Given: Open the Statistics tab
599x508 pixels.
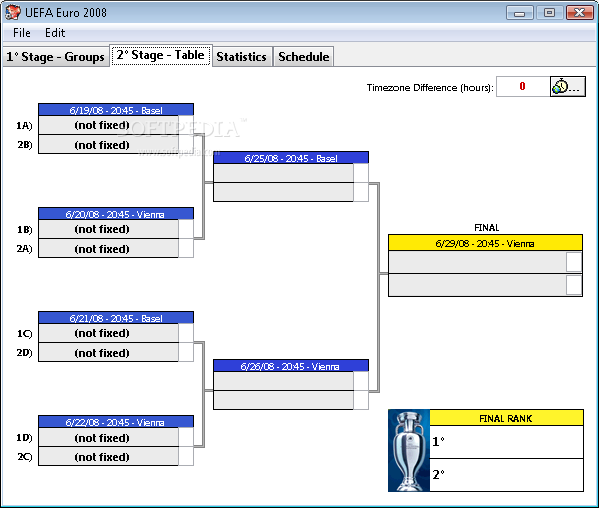Looking at the screenshot, I should coord(241,57).
